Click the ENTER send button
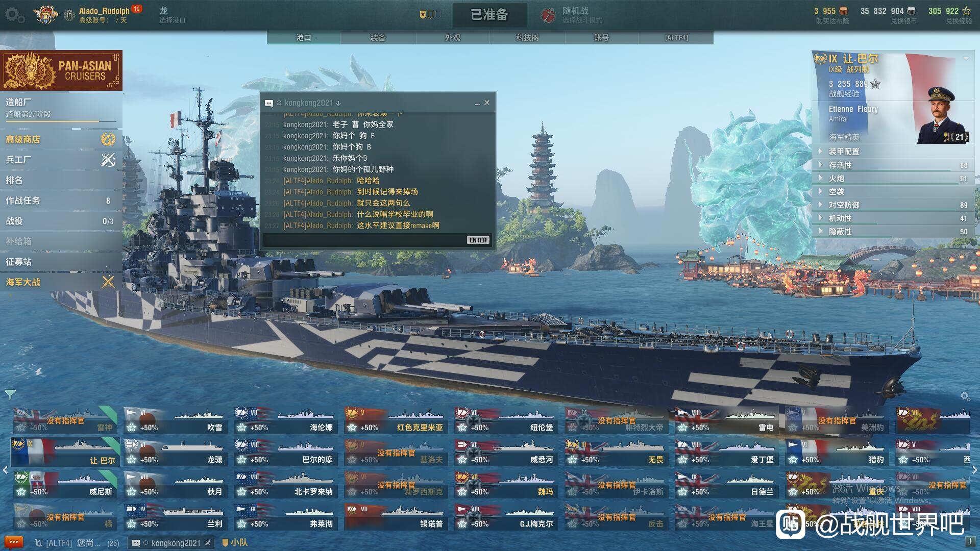Screen dimensions: 980x551 click(x=478, y=240)
